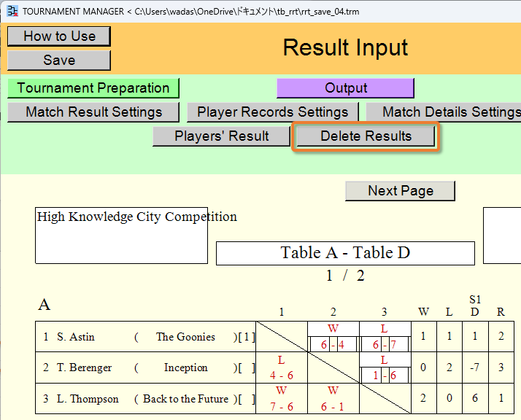Select player row T. Berenger
The width and height of the screenshot is (521, 420).
pos(145,367)
